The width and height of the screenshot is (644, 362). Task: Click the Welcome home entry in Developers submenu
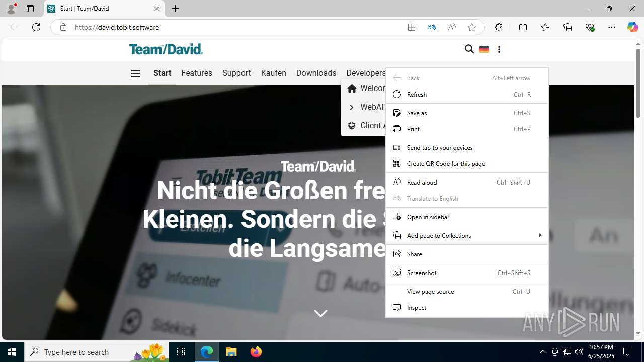tap(364, 88)
